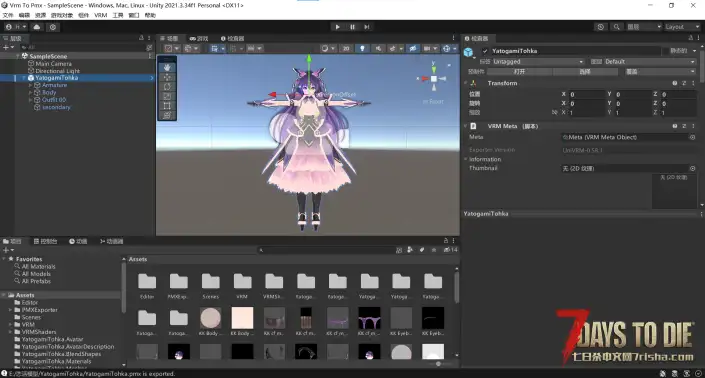This screenshot has width=705, height=378.
Task: Open the Untagged tag dropdown
Action: [x=538, y=62]
